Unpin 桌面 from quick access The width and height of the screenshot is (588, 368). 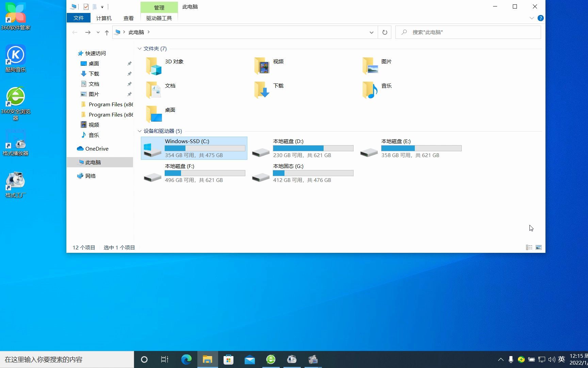click(129, 63)
